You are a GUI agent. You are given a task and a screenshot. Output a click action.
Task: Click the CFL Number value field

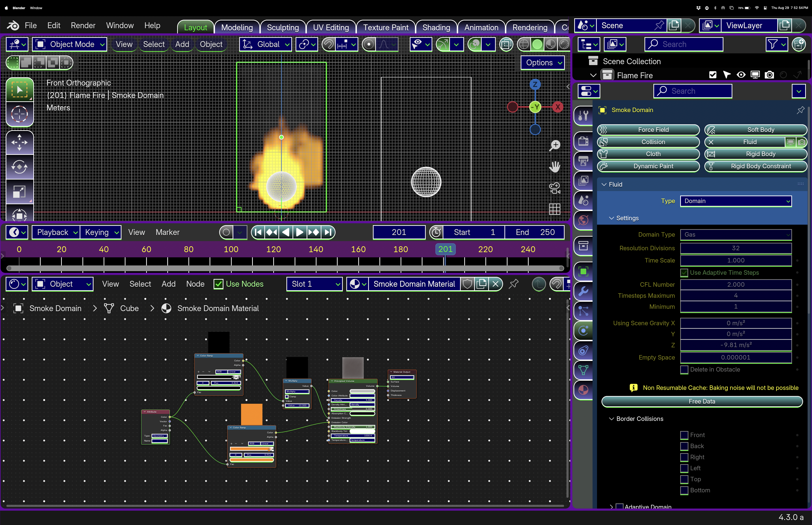(736, 285)
